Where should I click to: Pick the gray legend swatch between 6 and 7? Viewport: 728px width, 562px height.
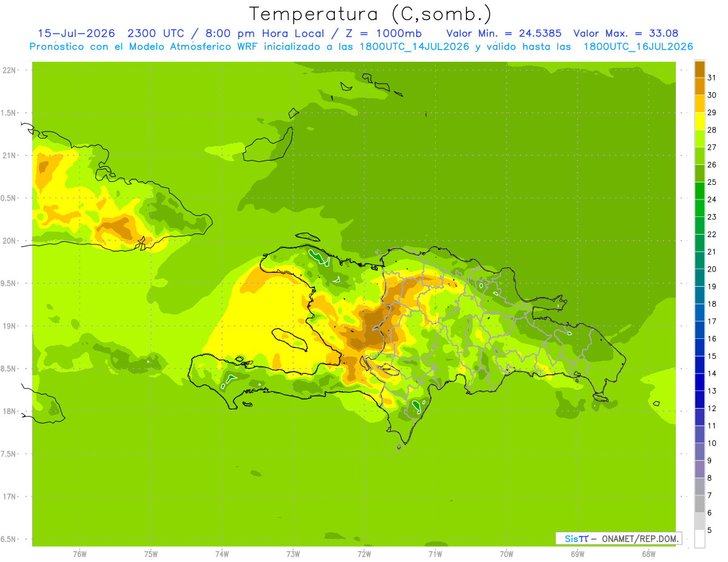point(699,504)
